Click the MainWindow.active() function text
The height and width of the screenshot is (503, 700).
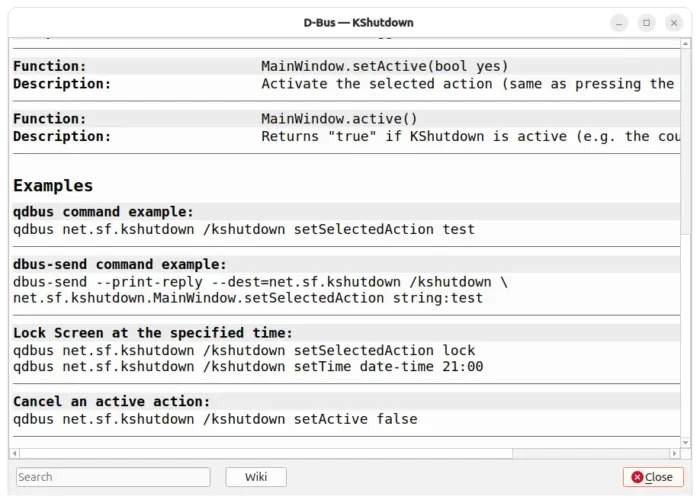coord(340,118)
